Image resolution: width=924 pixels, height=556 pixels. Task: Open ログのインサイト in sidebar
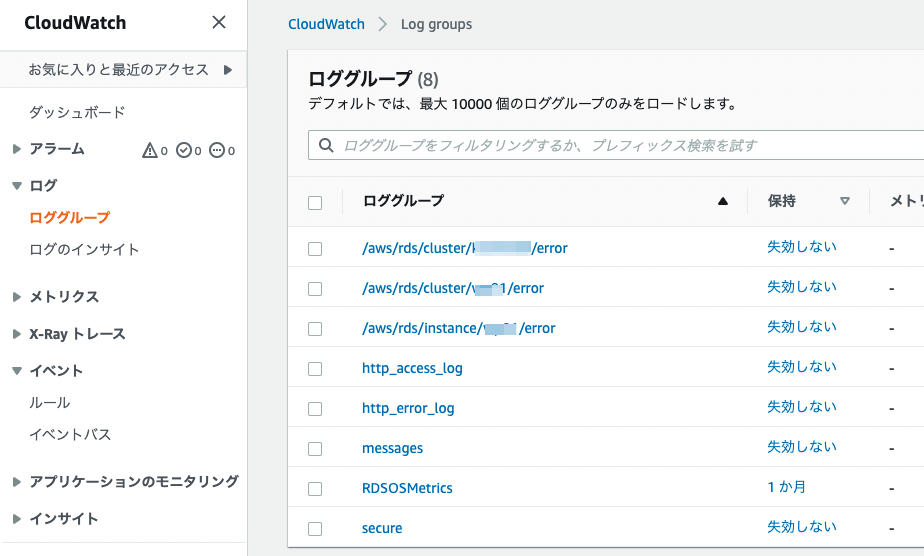pyautogui.click(x=84, y=249)
